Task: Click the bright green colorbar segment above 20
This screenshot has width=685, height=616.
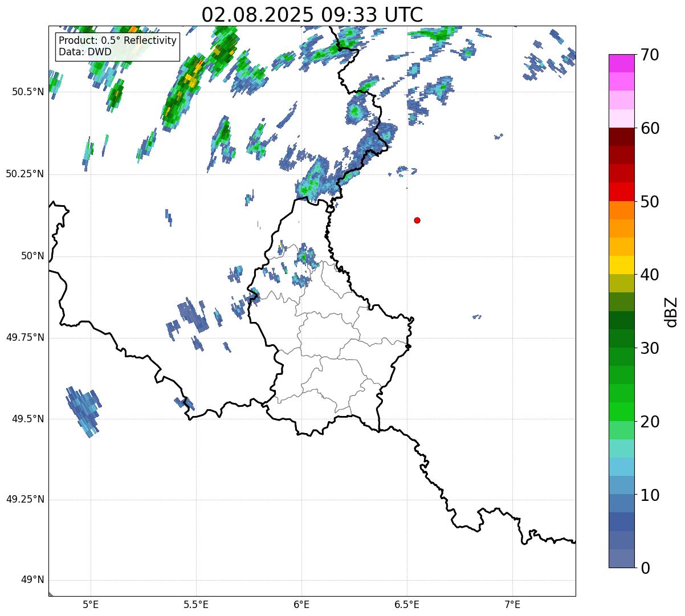Action: [621, 412]
